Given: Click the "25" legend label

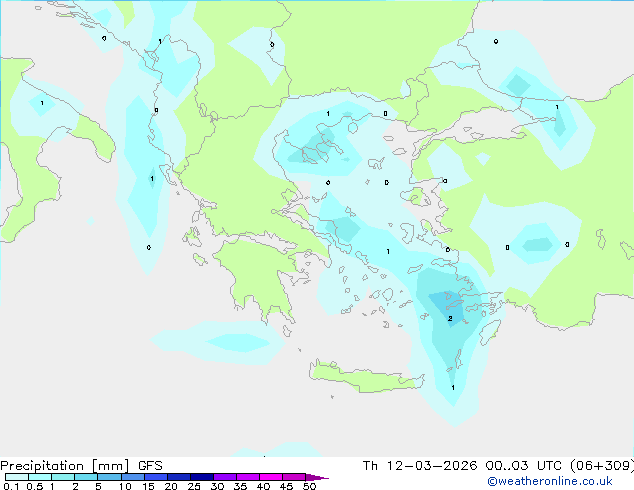Looking at the screenshot, I should pyautogui.click(x=194, y=486).
